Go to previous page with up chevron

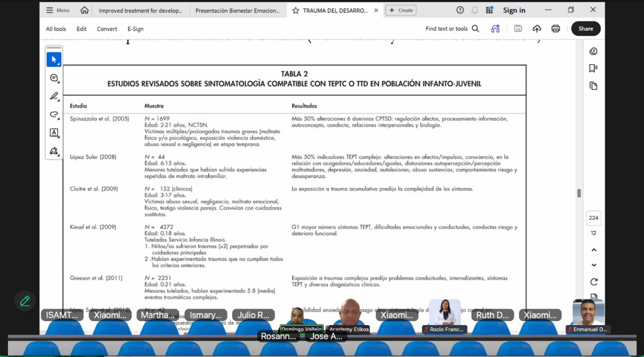pyautogui.click(x=593, y=250)
